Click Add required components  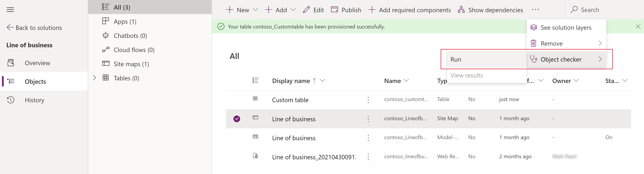tap(410, 10)
